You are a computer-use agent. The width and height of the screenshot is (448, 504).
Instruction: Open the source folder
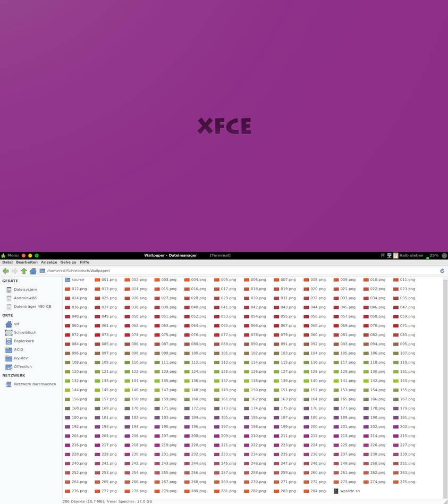pyautogui.click(x=77, y=279)
